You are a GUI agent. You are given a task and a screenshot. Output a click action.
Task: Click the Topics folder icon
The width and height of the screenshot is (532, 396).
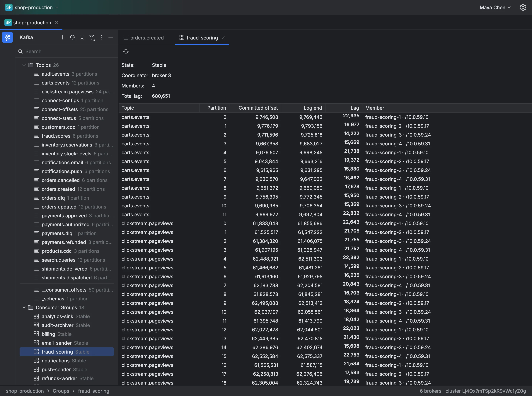(x=31, y=65)
